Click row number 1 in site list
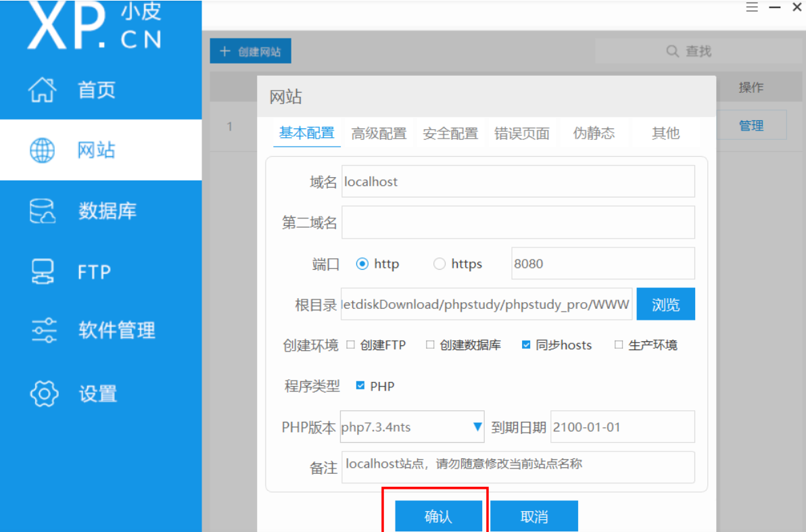This screenshot has width=806, height=532. coord(230,126)
